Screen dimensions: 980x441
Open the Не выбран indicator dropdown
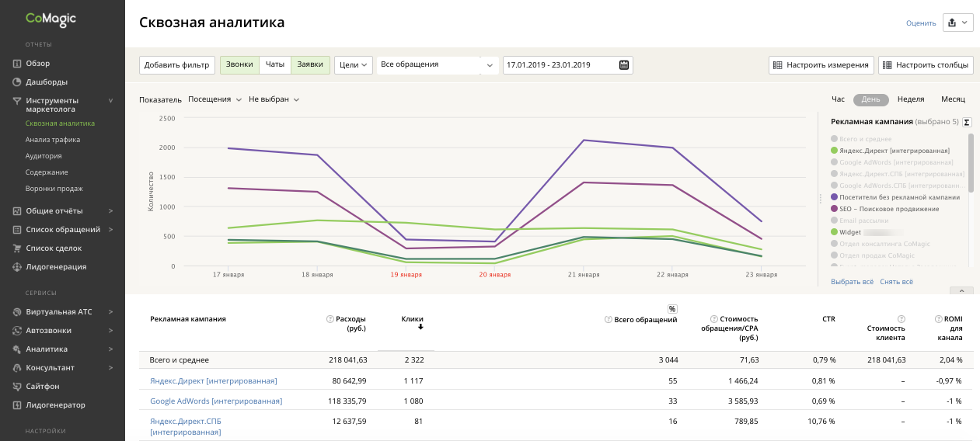tap(274, 99)
